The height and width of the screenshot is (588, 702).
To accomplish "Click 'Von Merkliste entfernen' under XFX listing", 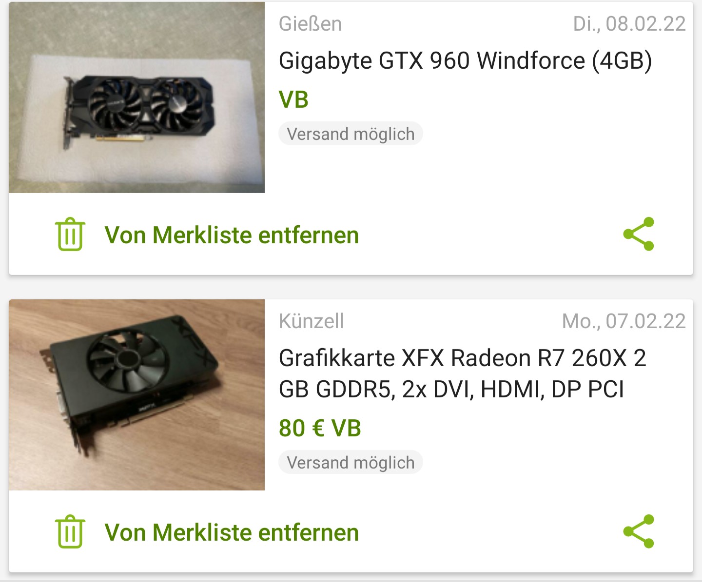I will pyautogui.click(x=232, y=532).
